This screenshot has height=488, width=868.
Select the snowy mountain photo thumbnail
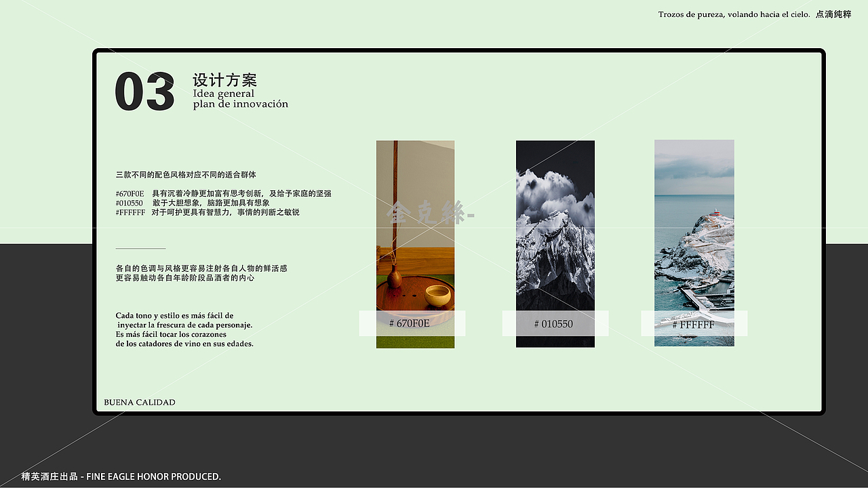555,230
